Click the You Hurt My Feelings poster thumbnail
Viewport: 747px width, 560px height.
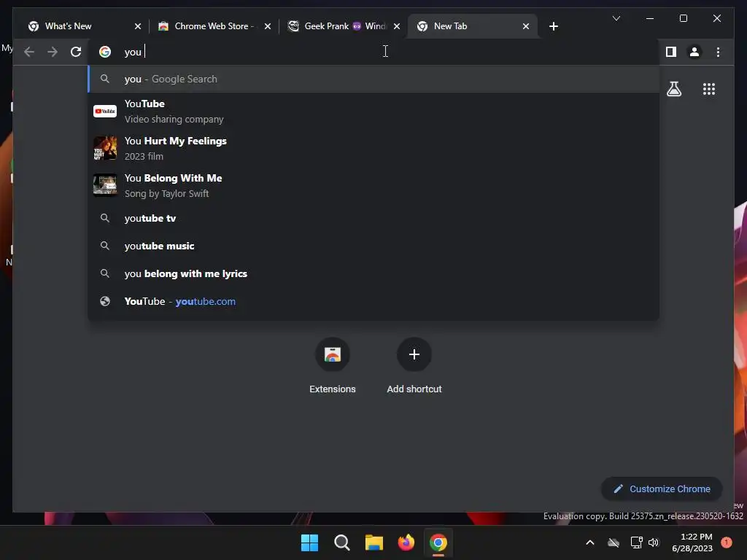[x=105, y=148]
